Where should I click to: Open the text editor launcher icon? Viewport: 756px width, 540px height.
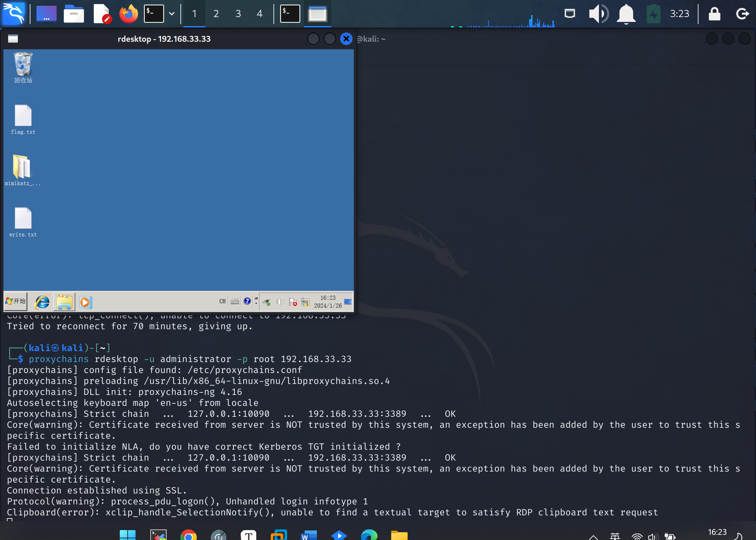point(102,14)
